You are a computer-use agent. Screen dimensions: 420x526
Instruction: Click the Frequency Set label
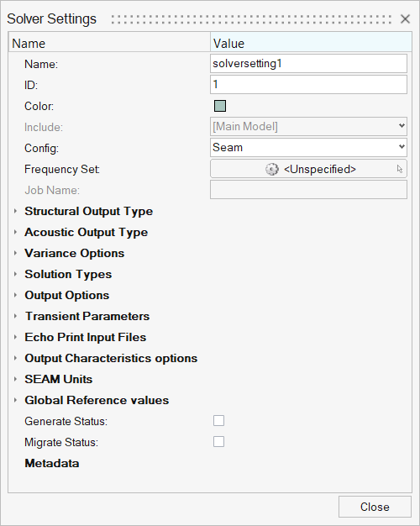pyautogui.click(x=62, y=169)
